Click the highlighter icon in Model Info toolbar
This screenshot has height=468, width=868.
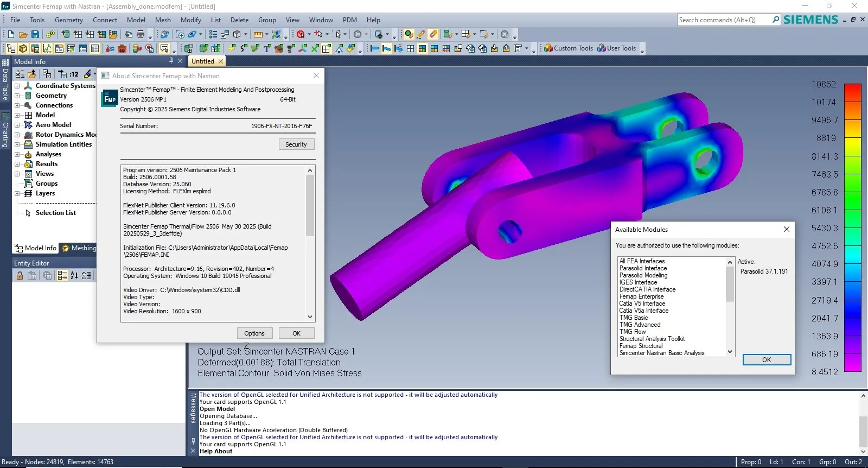pyautogui.click(x=87, y=74)
